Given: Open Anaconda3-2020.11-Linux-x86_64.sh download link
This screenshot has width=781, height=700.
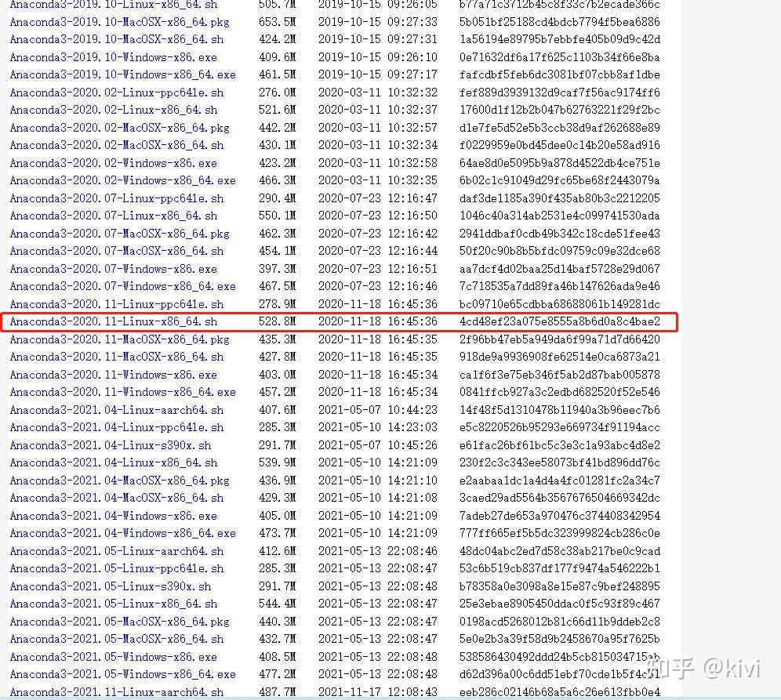Looking at the screenshot, I should [x=114, y=321].
